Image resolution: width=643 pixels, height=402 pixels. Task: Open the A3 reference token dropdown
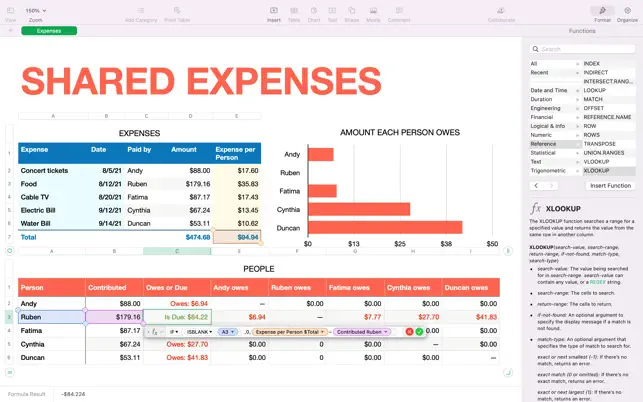coord(228,332)
